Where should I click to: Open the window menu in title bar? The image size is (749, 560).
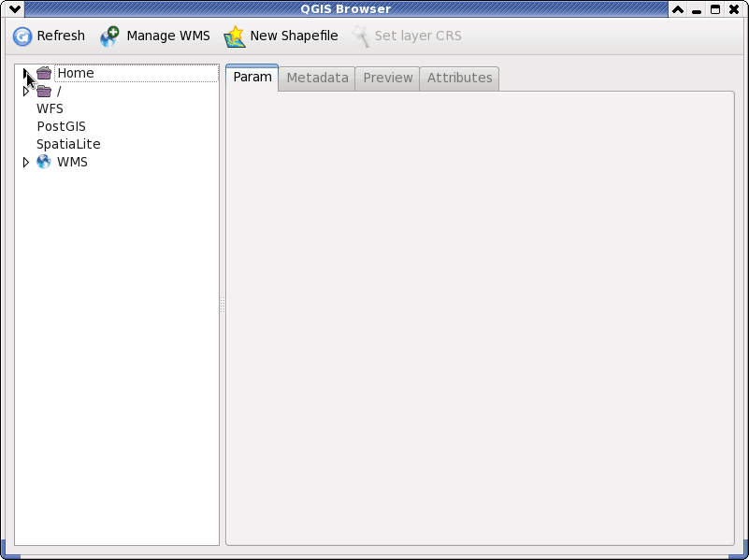tap(15, 9)
